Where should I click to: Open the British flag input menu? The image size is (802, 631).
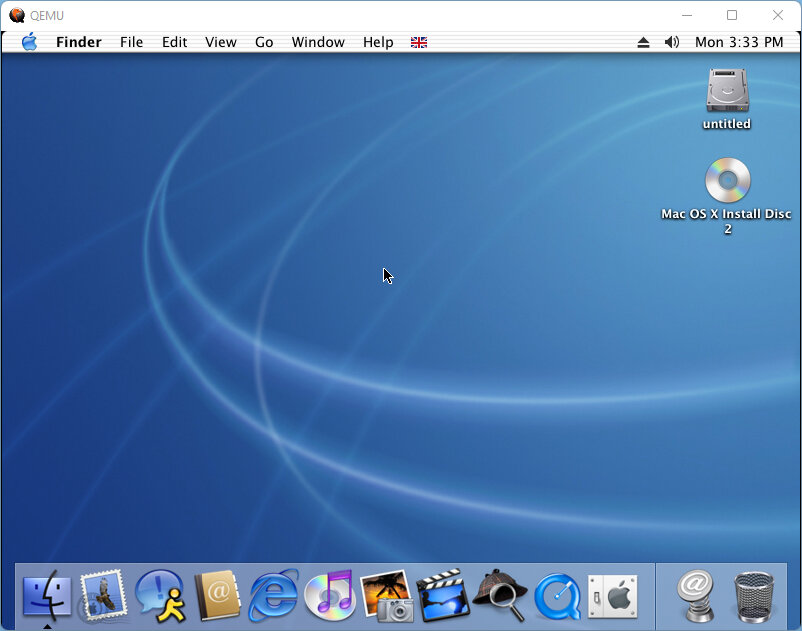tap(419, 42)
